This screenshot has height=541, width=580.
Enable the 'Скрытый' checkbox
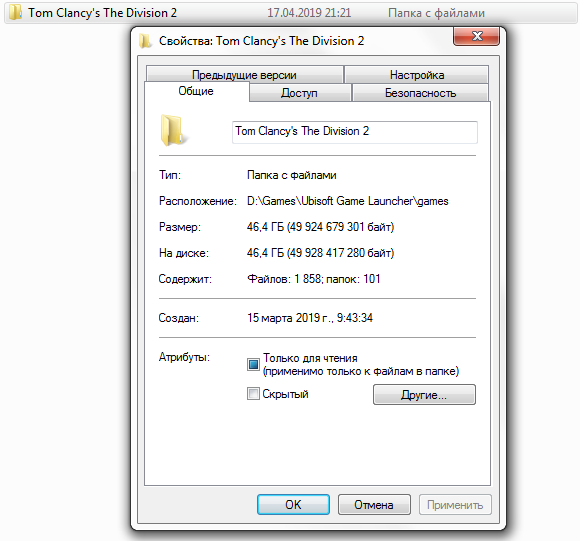tap(253, 393)
